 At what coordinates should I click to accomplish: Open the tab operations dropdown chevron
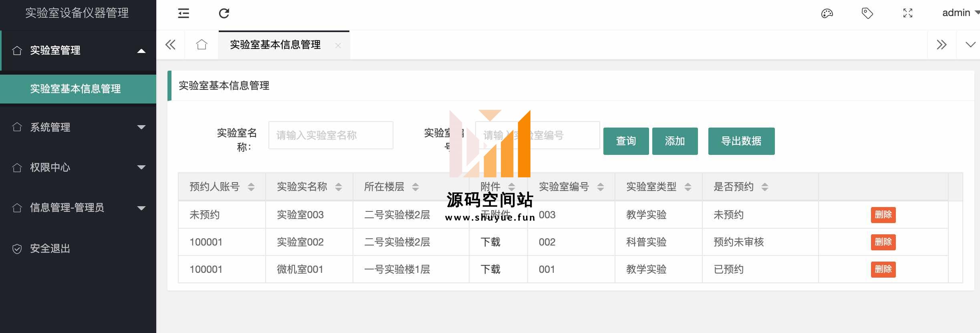click(970, 45)
